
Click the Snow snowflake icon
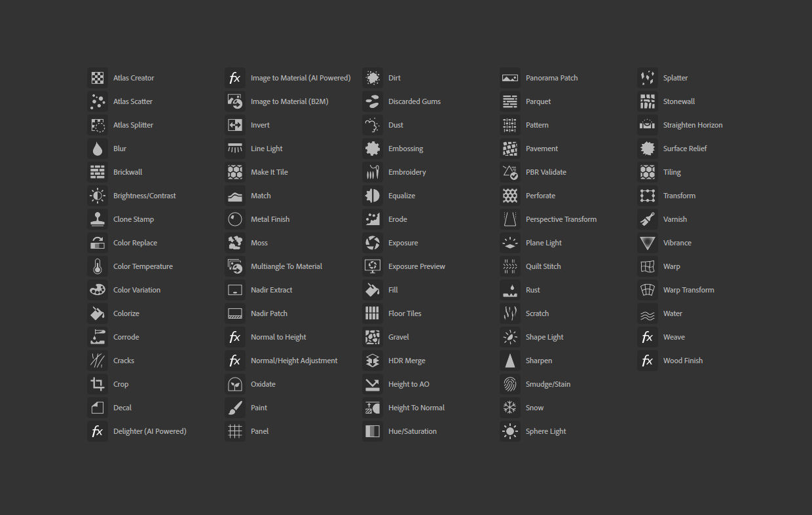coord(510,408)
